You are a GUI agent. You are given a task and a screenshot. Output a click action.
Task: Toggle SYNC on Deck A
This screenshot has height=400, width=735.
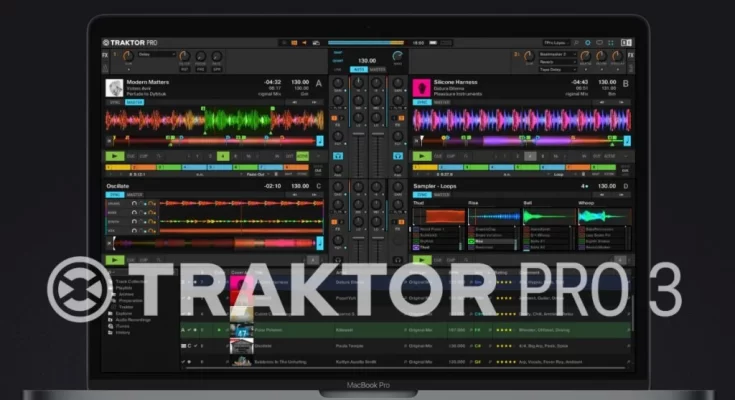click(113, 101)
